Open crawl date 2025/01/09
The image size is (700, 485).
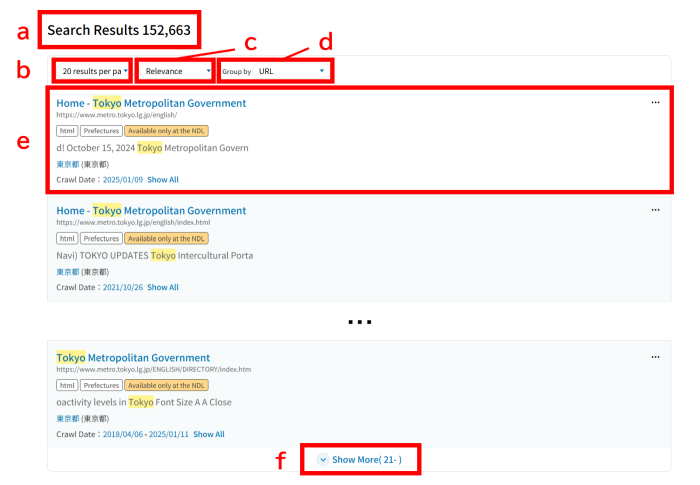(x=123, y=180)
